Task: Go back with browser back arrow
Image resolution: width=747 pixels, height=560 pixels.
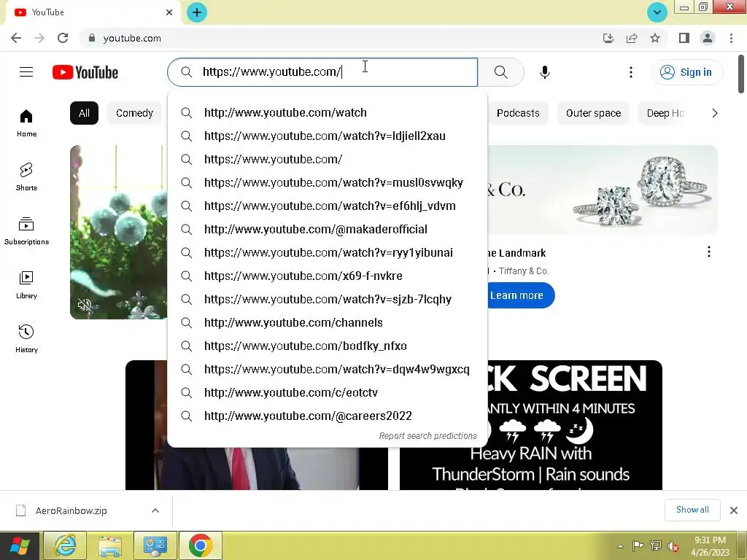Action: [x=16, y=38]
